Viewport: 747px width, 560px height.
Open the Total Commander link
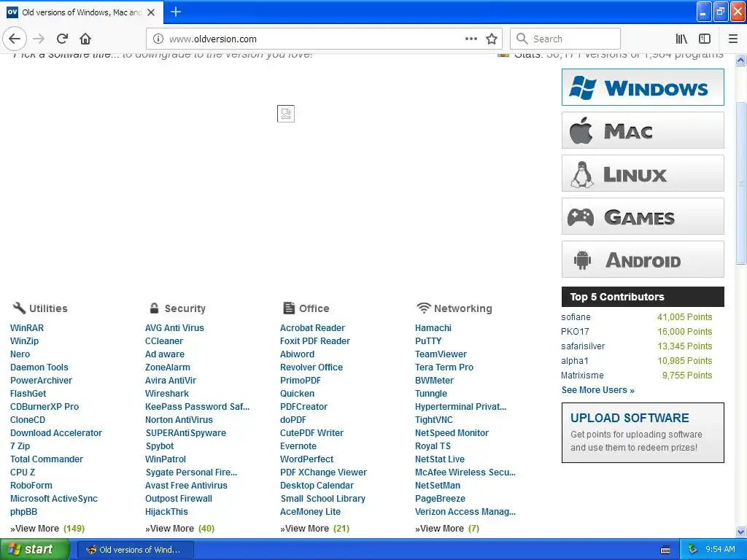click(47, 459)
